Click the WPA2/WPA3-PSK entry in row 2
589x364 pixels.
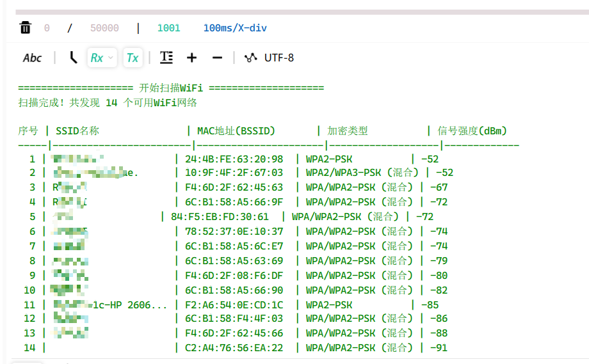tap(362, 173)
